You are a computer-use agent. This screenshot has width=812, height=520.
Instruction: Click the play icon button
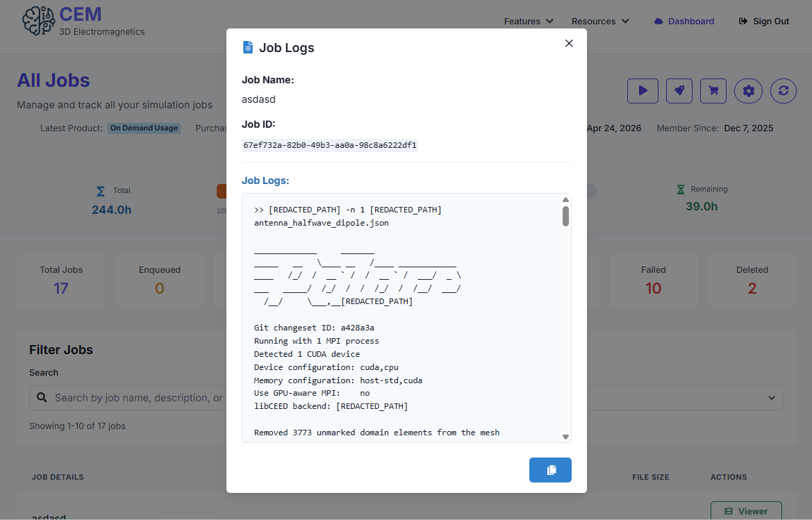(x=643, y=91)
